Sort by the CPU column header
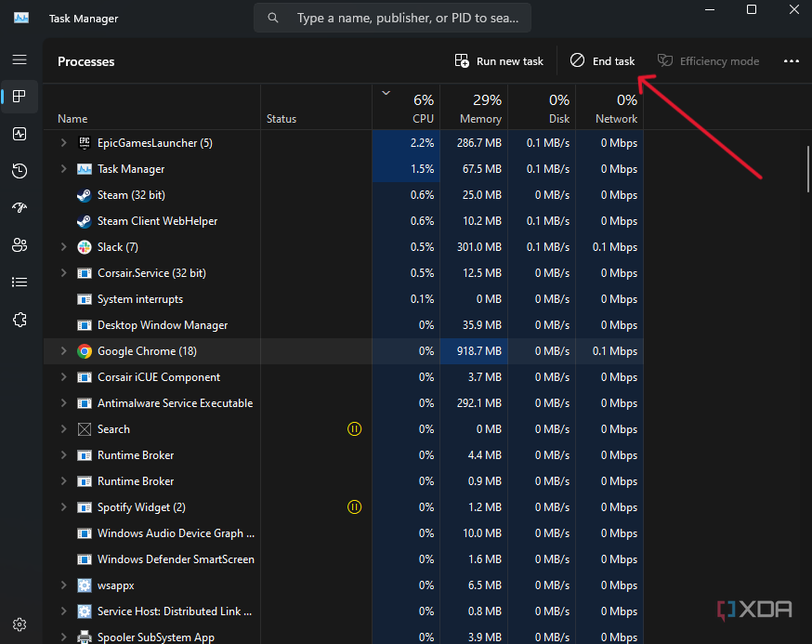The height and width of the screenshot is (644, 812). 407,107
